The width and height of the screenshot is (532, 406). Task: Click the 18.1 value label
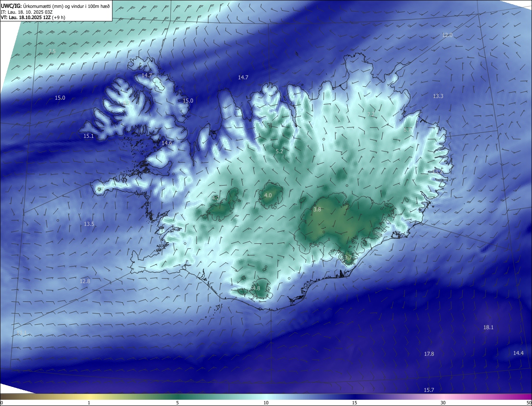[488, 328]
